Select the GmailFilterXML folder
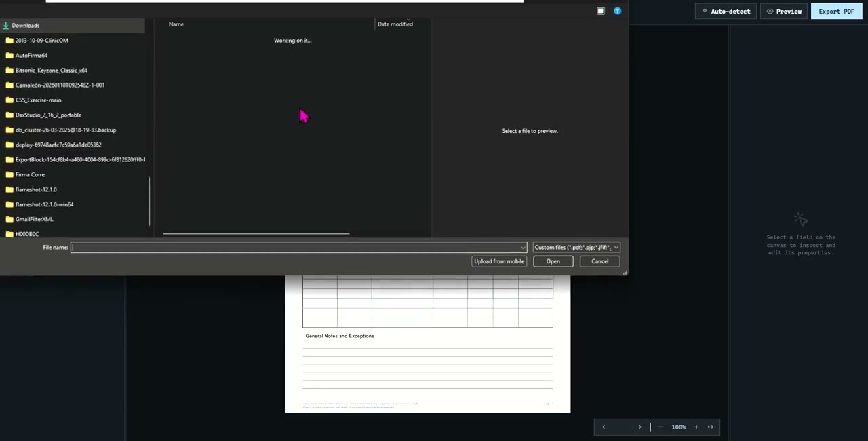The height and width of the screenshot is (441, 868). point(34,220)
